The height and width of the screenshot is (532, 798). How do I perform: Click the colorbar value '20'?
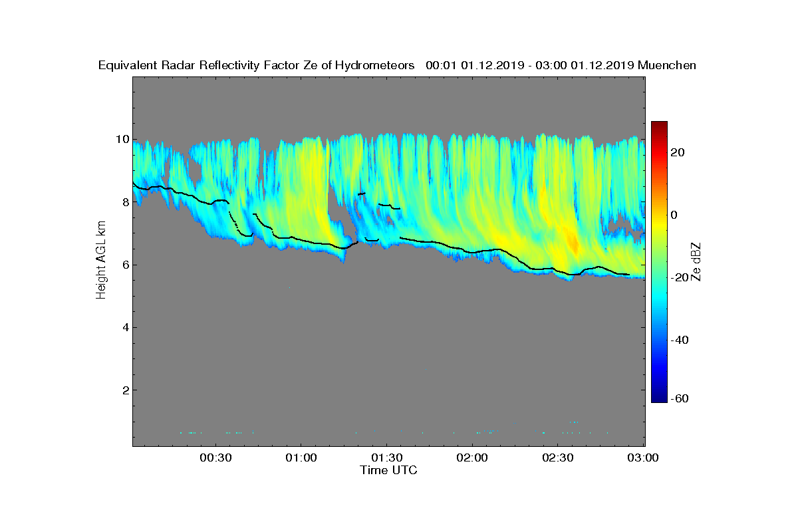pyautogui.click(x=678, y=152)
